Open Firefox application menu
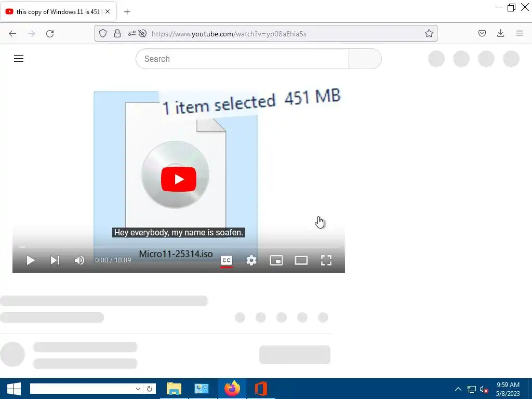 [x=520, y=33]
